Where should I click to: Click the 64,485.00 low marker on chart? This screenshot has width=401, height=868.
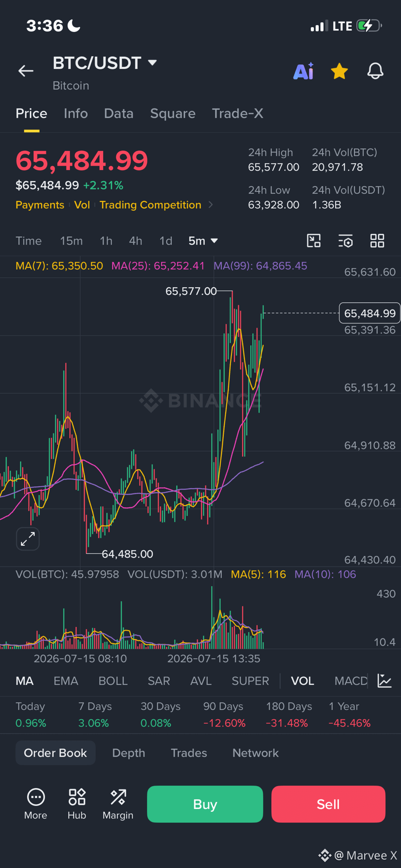127,554
